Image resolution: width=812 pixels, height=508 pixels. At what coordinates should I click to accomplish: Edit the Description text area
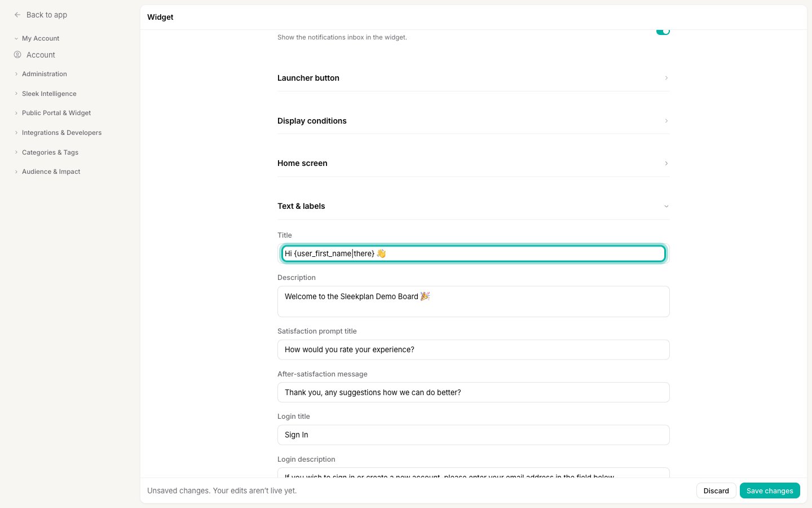click(474, 301)
